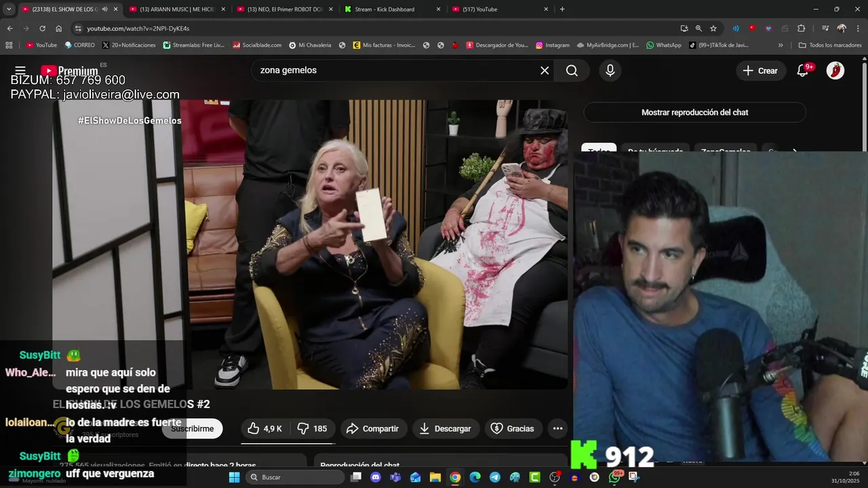Click the YouTube Premium logo
This screenshot has height=488, width=868.
click(69, 70)
